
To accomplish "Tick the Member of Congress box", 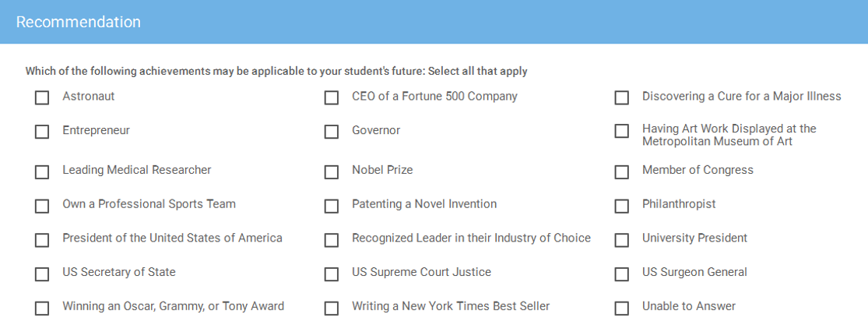I will (x=621, y=171).
